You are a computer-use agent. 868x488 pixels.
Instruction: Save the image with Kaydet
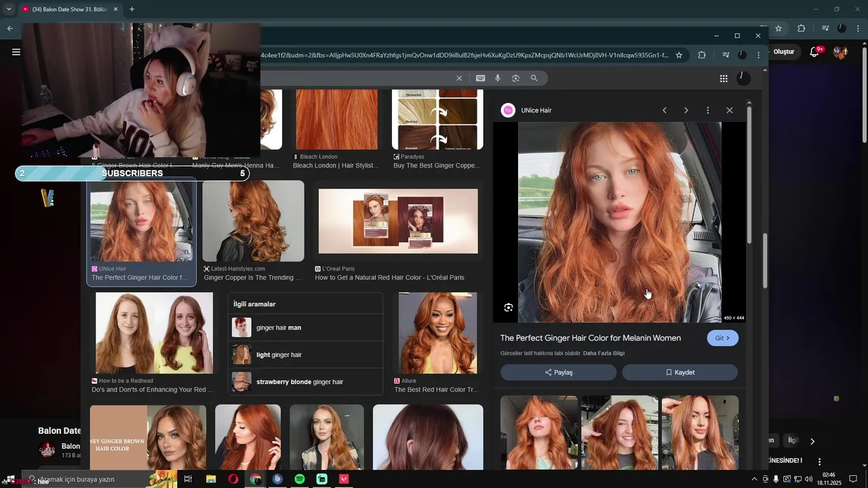(679, 372)
